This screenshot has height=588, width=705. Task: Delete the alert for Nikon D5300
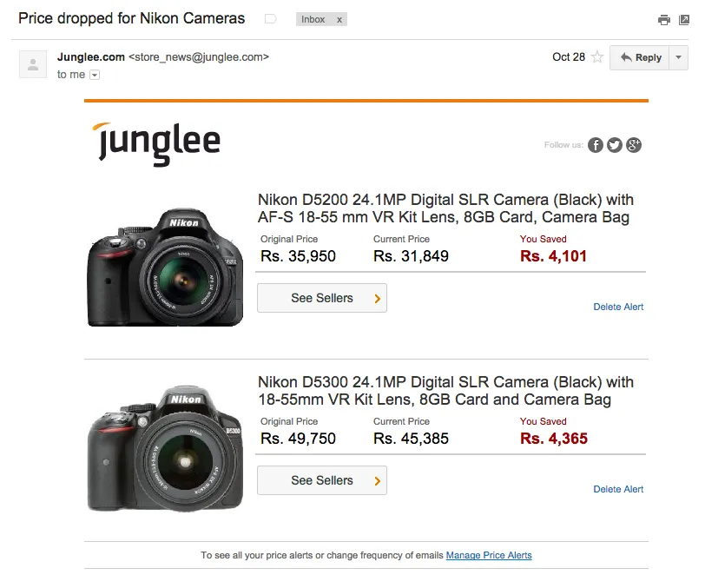pyautogui.click(x=618, y=489)
